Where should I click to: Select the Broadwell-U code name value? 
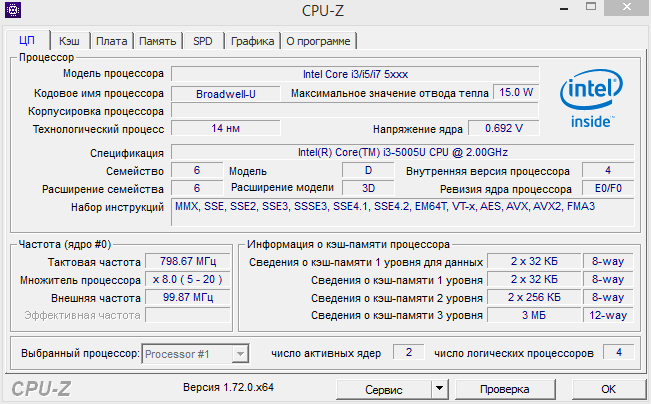click(226, 94)
